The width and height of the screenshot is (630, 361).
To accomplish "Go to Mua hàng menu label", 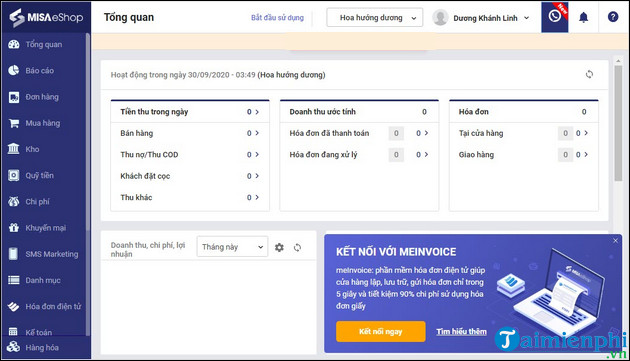I will [43, 123].
